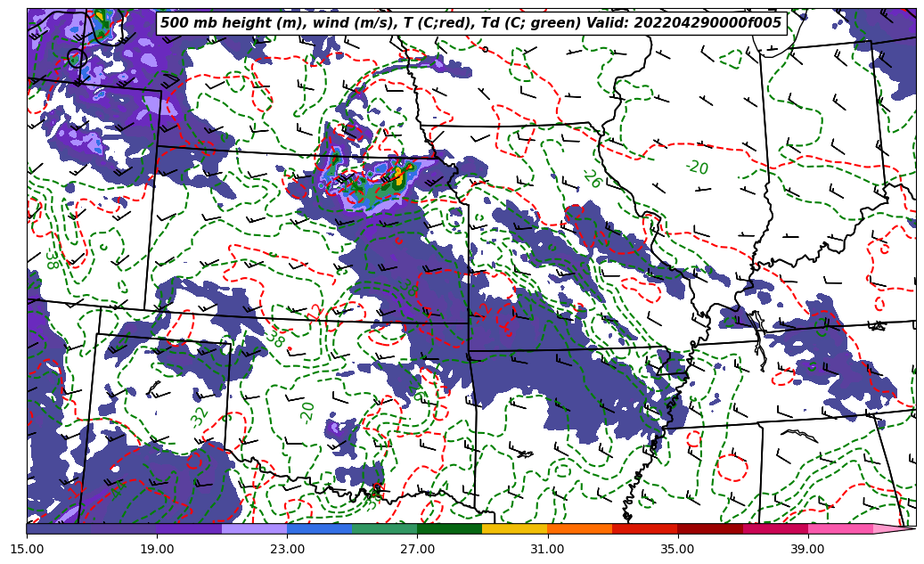Click the medium blue colorbar segment
This screenshot has height=564, width=924.
[x=319, y=528]
